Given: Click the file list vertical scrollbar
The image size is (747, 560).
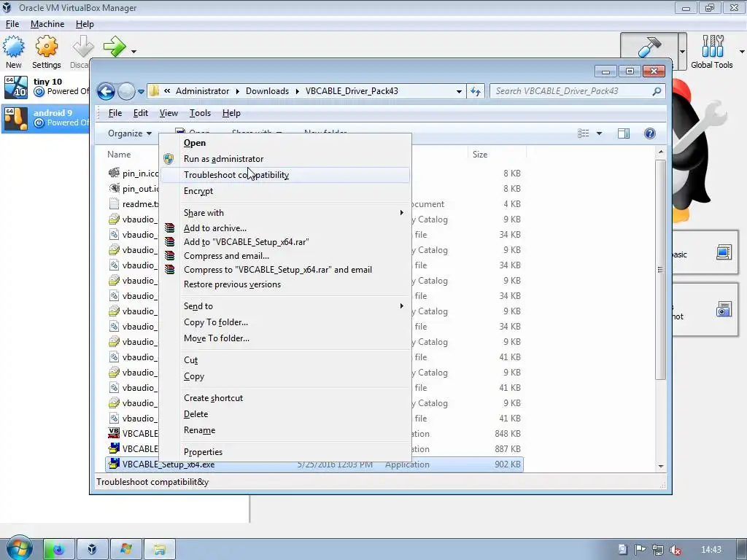Looking at the screenshot, I should [660, 270].
